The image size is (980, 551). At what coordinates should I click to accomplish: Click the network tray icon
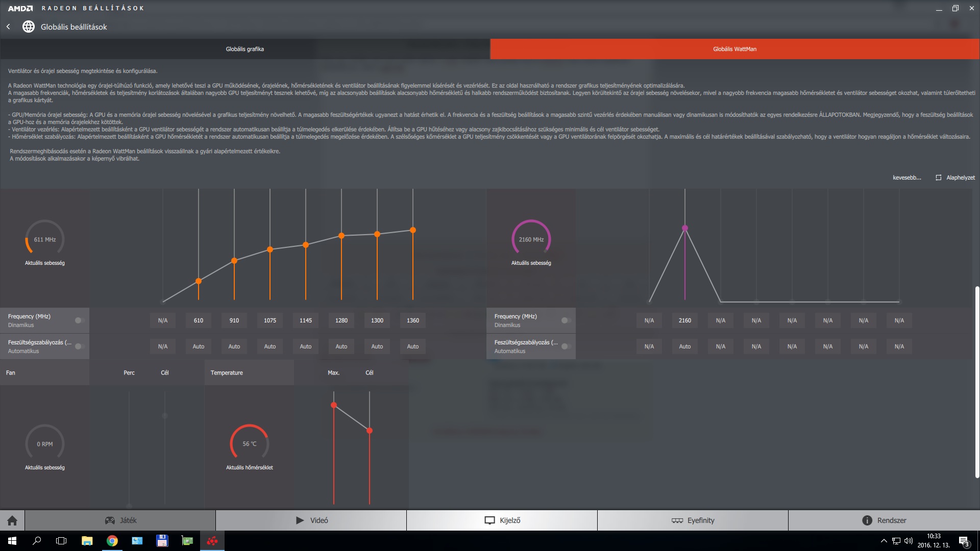896,541
